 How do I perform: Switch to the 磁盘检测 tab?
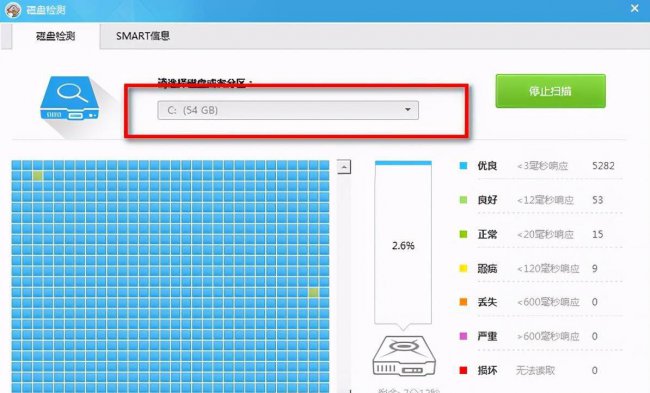[x=56, y=36]
